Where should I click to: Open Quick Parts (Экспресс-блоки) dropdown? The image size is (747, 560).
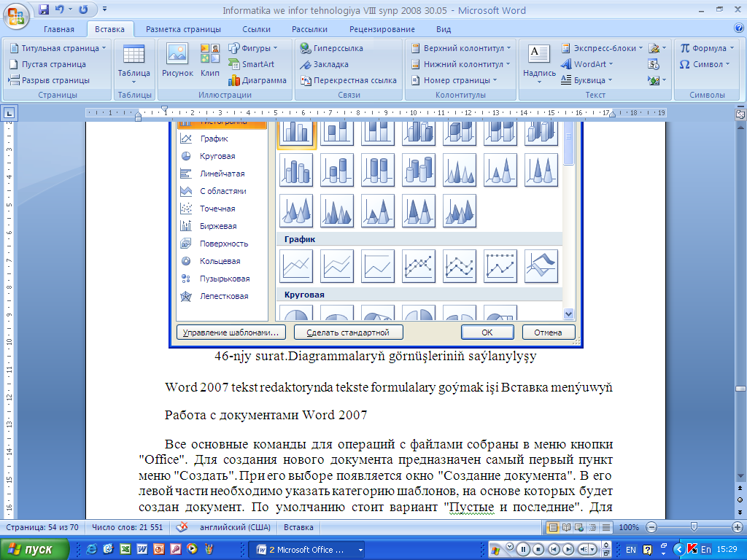602,48
